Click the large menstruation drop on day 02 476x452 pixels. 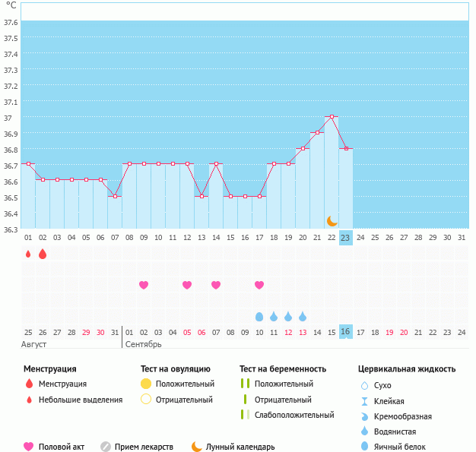pos(43,254)
